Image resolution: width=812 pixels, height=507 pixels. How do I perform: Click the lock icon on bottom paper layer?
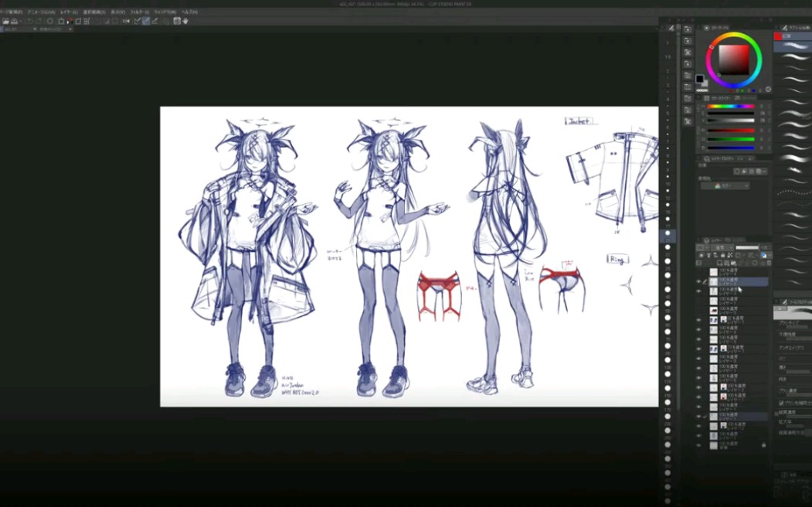point(763,445)
